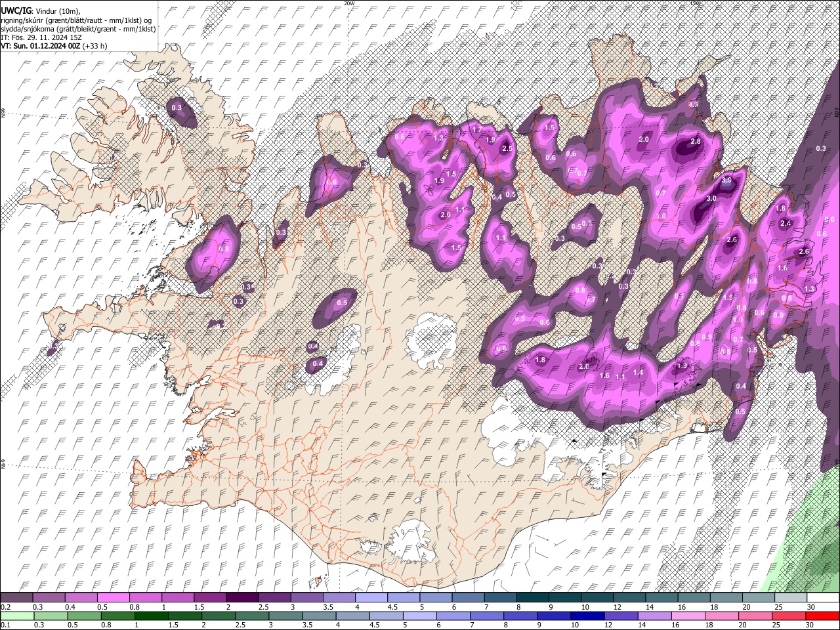
Task: Click upper scale dark teal swatch between 8 and 9
Action: (532, 598)
